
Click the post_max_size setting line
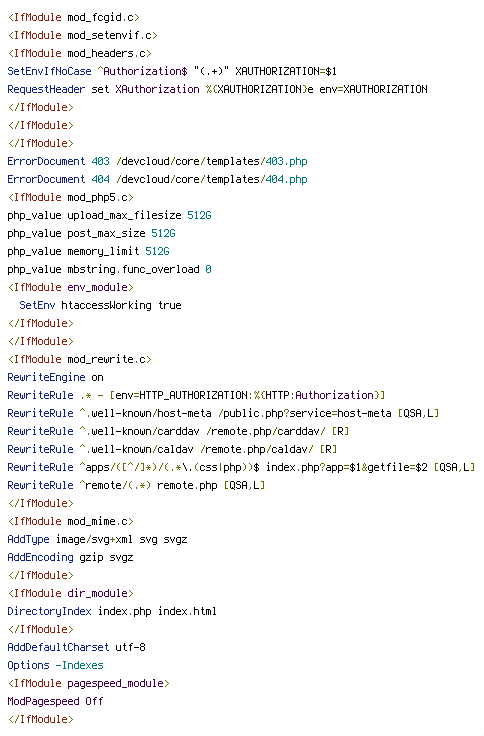click(x=91, y=233)
